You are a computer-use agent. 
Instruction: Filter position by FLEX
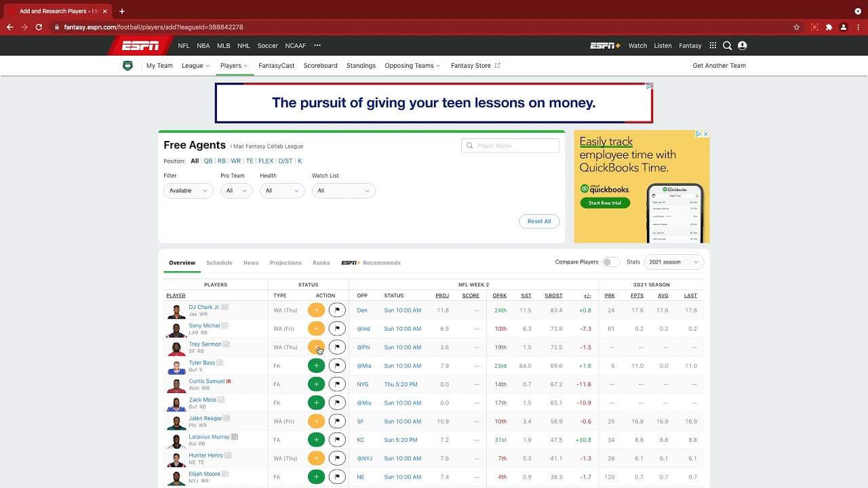(266, 161)
